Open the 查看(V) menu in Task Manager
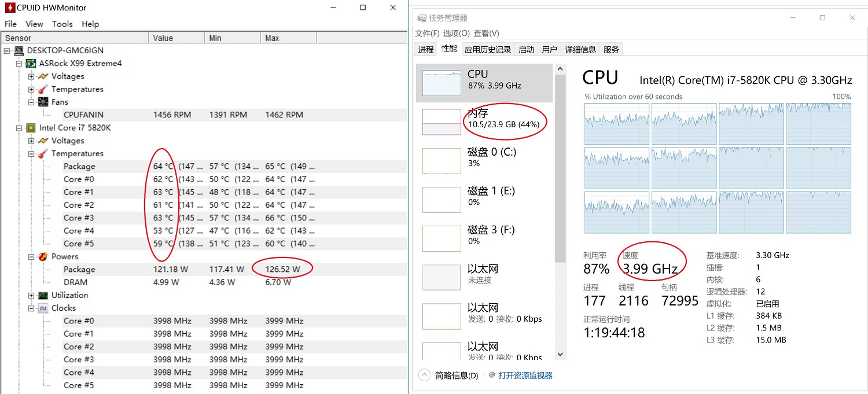This screenshot has width=868, height=394. pyautogui.click(x=486, y=34)
